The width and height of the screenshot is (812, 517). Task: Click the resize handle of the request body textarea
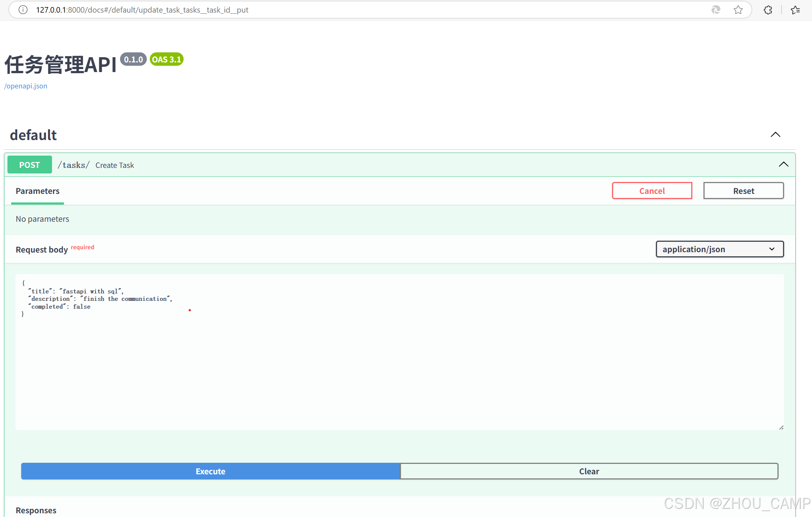781,427
